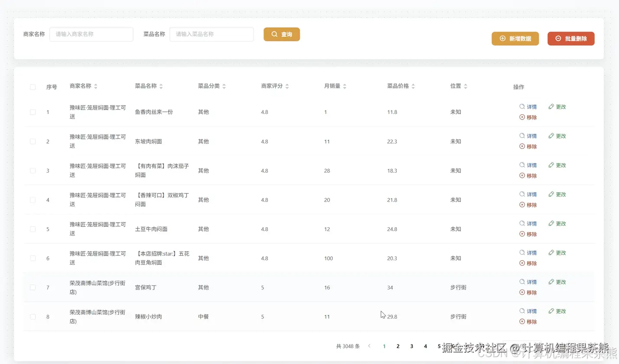
Task: Click 更改 edit for 东坡肉焖面
Action: coord(557,136)
